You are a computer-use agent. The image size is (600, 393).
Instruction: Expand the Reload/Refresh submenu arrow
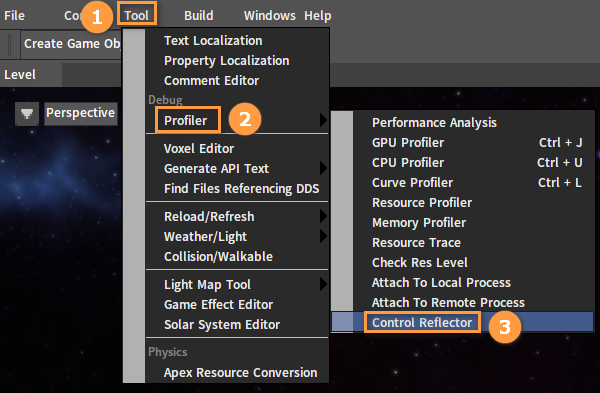click(324, 216)
